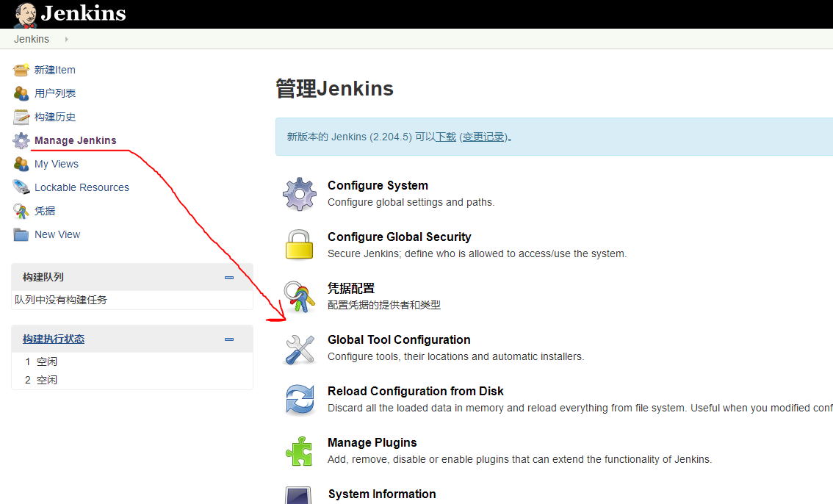Image resolution: width=833 pixels, height=504 pixels.
Task: Open Configure Global Security
Action: [400, 237]
